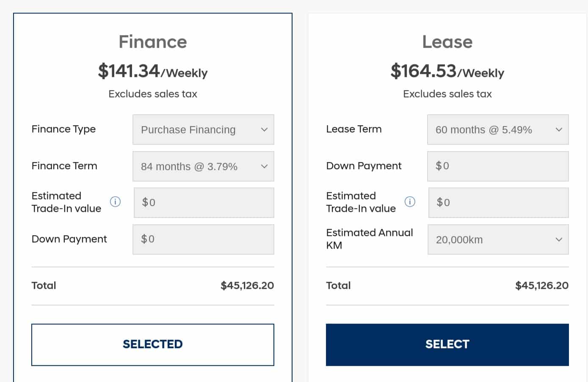Click the Finance card heading

(153, 42)
